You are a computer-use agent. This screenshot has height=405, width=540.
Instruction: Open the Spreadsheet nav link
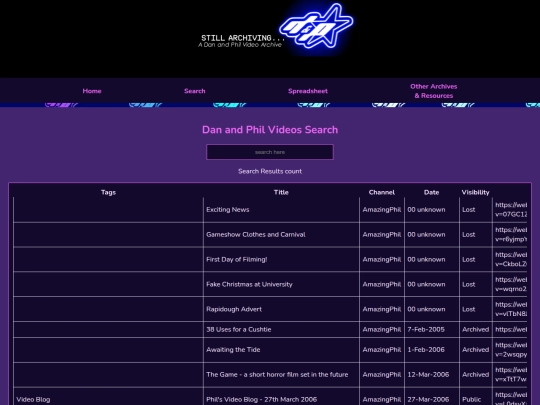click(x=308, y=91)
